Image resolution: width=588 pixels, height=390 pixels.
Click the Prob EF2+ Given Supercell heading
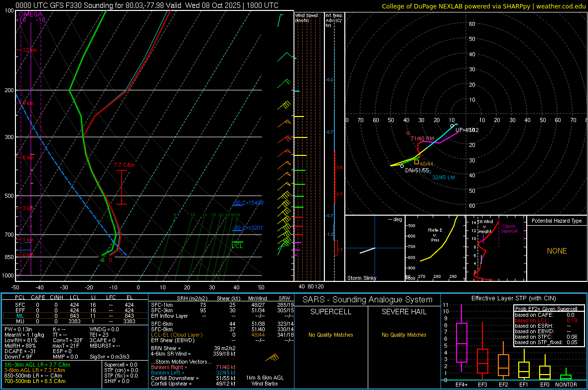tap(546, 309)
